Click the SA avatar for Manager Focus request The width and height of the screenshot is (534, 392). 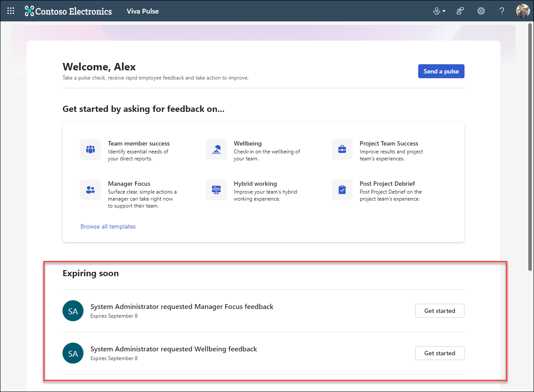tap(73, 311)
